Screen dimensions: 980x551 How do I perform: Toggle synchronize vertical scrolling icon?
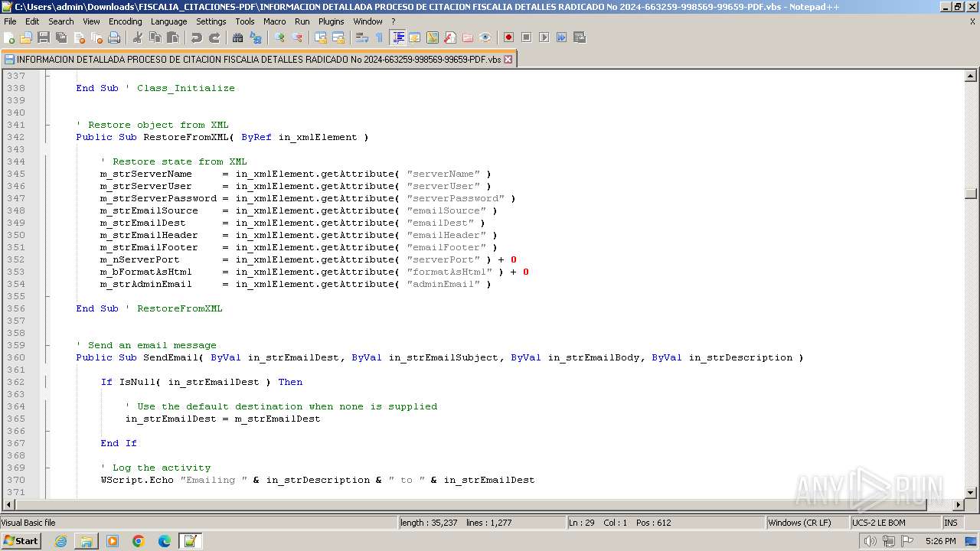(321, 37)
